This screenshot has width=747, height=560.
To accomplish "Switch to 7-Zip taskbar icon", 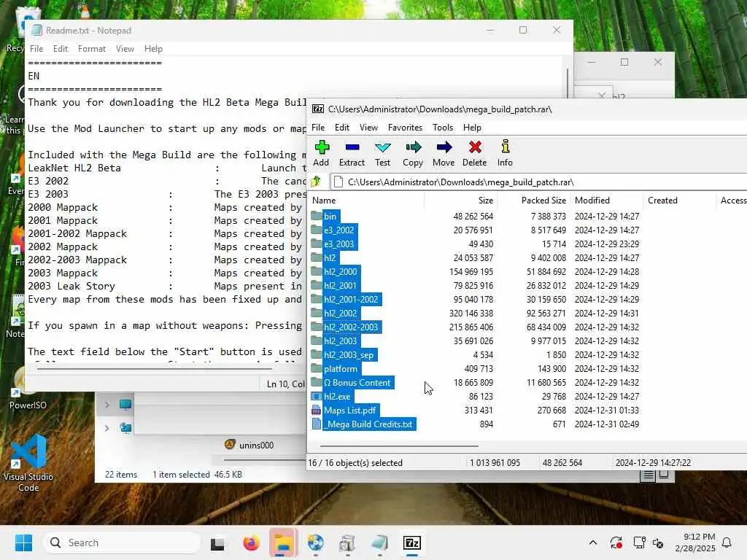I will coord(412,542).
